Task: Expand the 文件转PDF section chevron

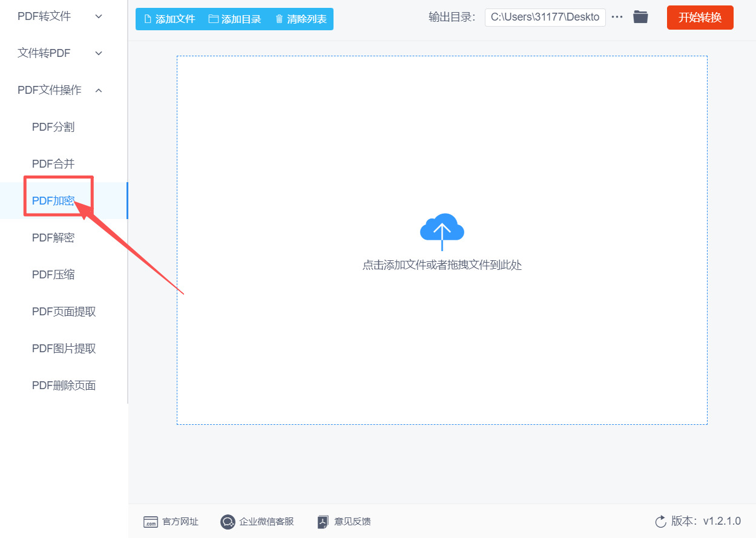Action: [99, 53]
